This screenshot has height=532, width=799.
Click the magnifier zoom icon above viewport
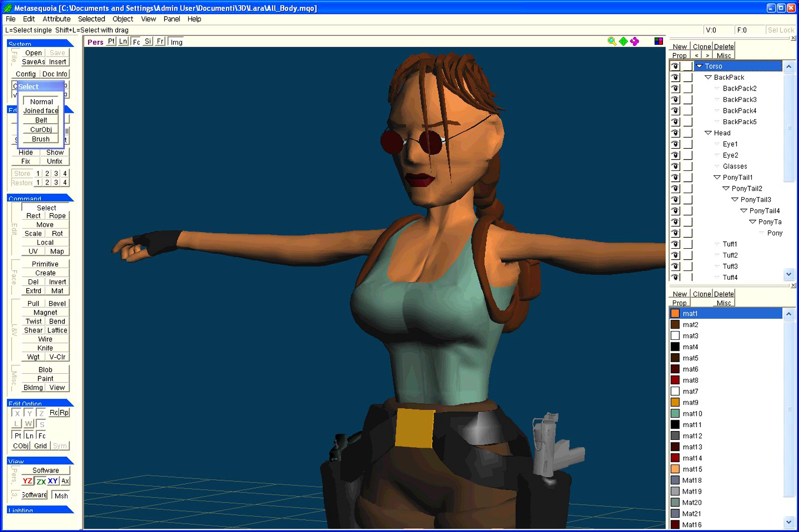pyautogui.click(x=612, y=41)
